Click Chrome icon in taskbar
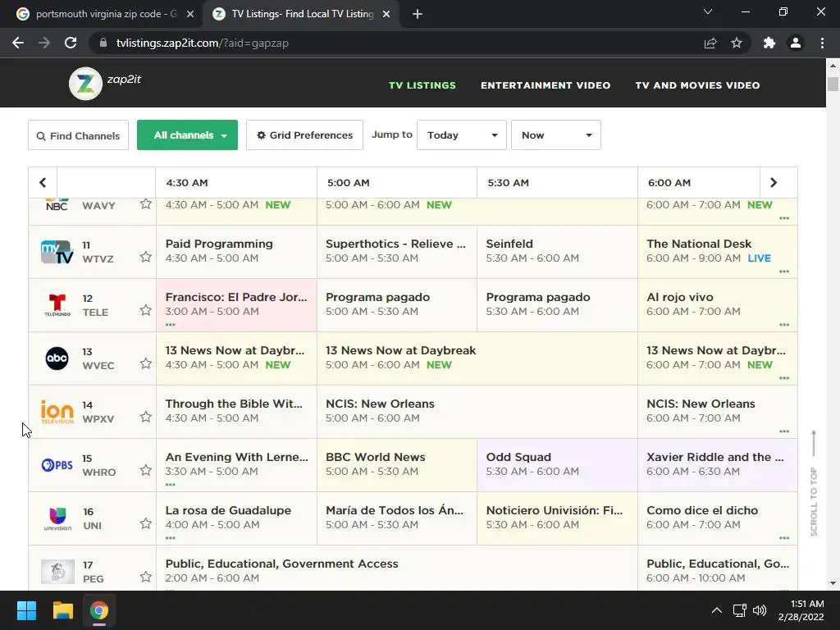 coord(99,610)
